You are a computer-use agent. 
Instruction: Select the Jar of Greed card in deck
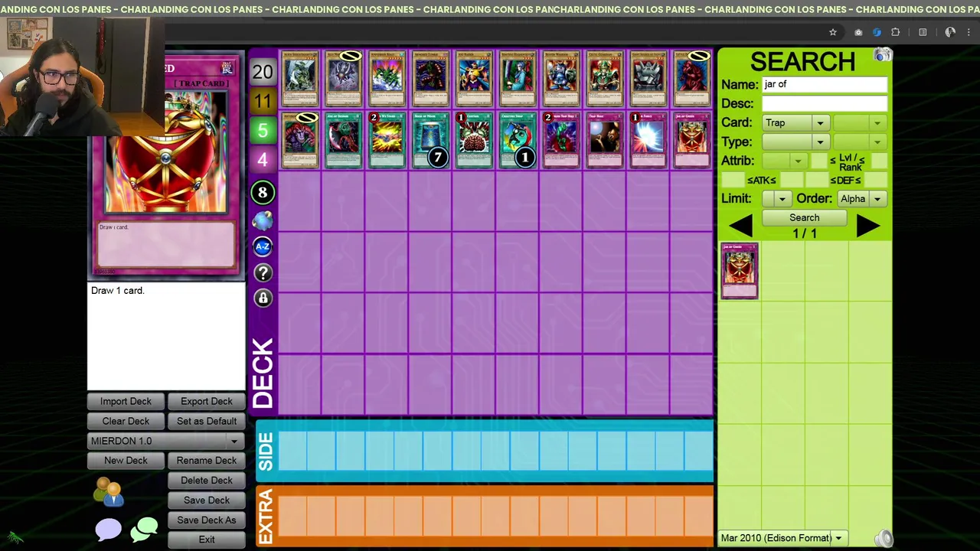click(x=692, y=140)
